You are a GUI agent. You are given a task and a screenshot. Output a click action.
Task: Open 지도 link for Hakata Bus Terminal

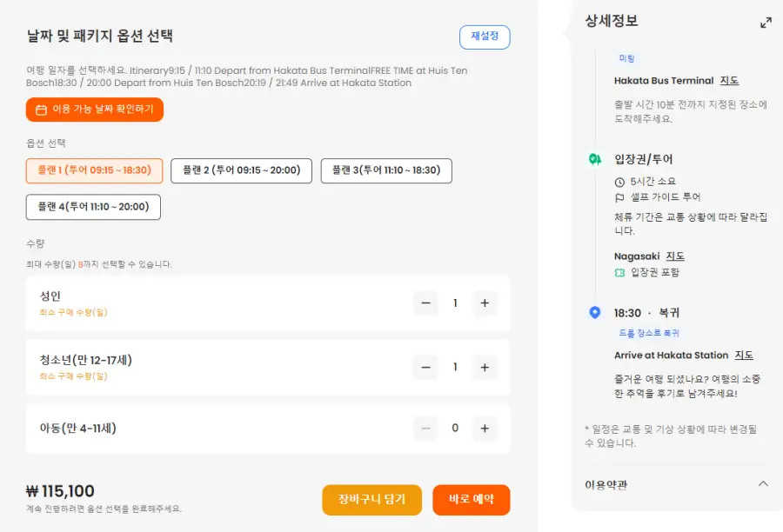(x=729, y=80)
